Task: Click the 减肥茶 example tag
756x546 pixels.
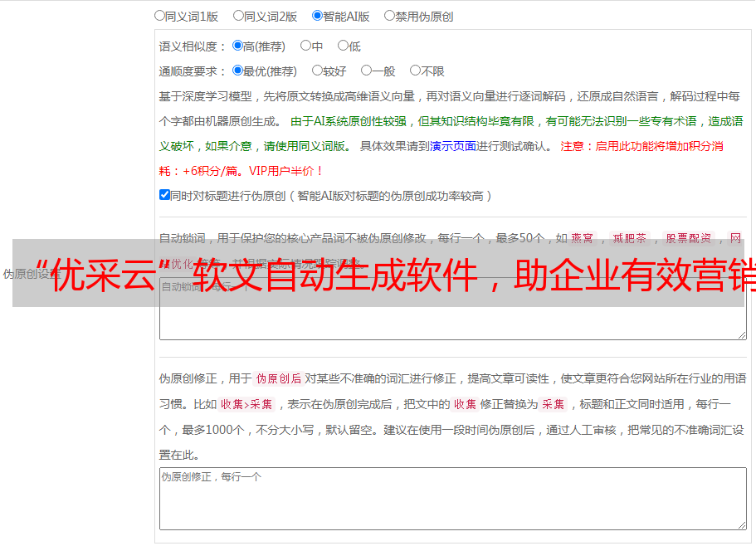Action: [x=629, y=238]
